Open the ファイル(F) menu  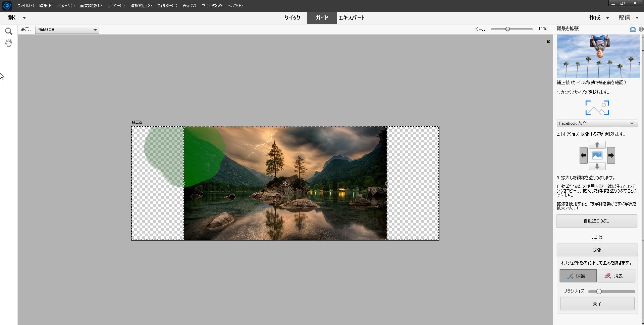[25, 6]
